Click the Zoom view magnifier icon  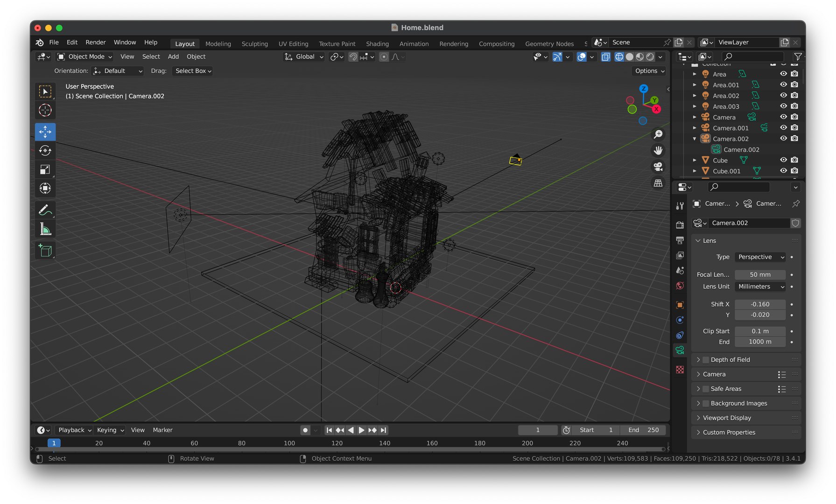[x=658, y=134]
